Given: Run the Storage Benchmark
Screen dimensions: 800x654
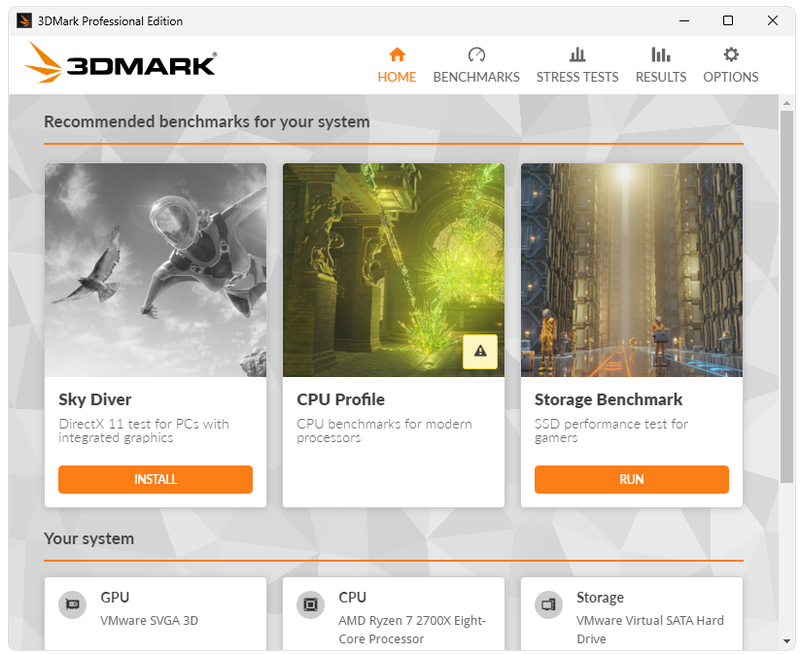Looking at the screenshot, I should [632, 479].
